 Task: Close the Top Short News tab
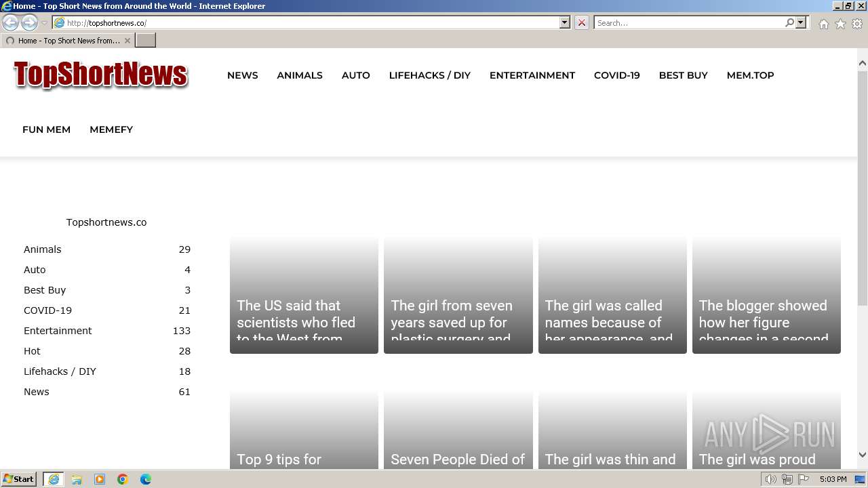click(x=127, y=41)
